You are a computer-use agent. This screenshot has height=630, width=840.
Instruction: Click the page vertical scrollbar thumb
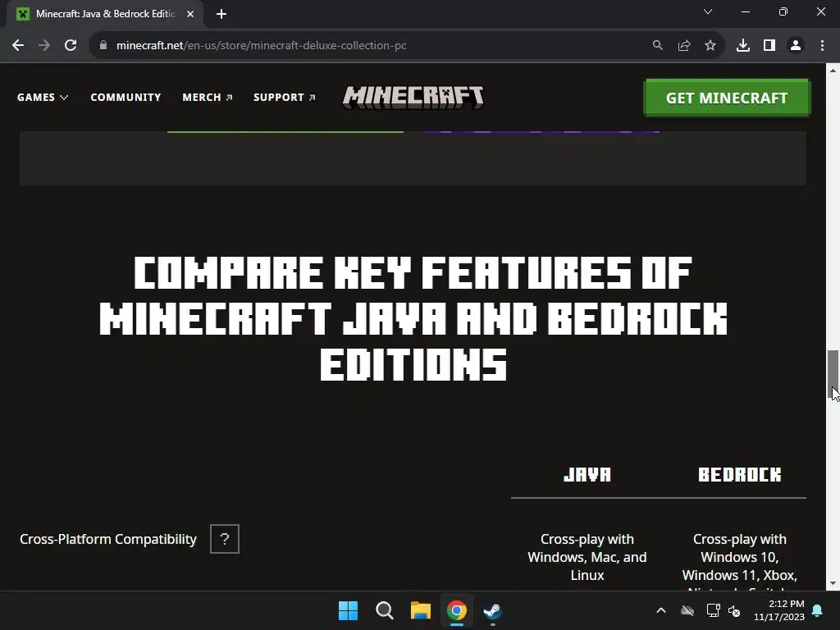(833, 375)
